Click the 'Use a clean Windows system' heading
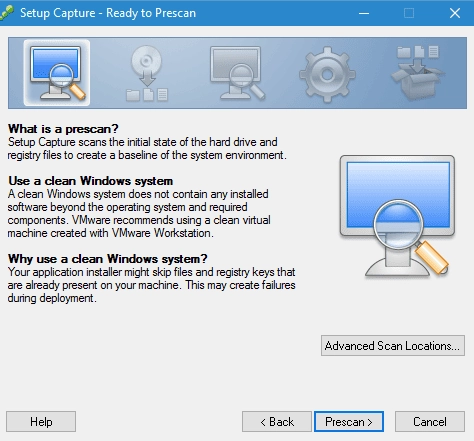The width and height of the screenshot is (474, 441). pos(90,181)
